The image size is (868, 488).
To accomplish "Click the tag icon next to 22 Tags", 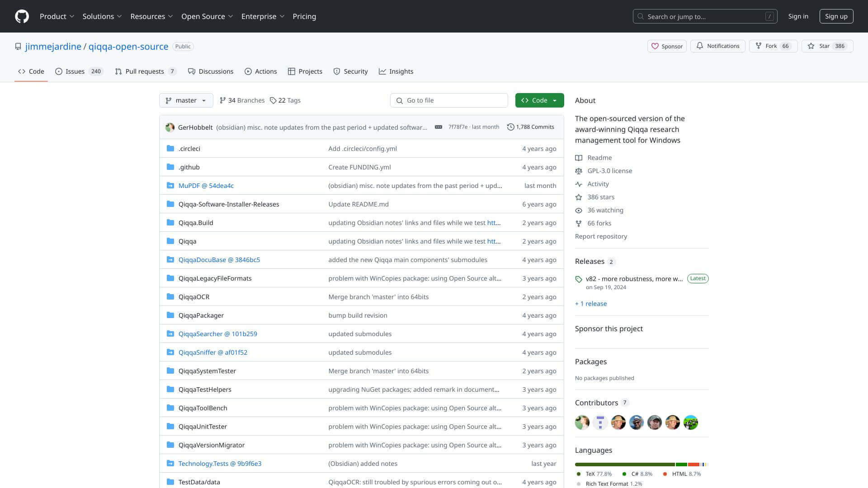I will (x=273, y=100).
